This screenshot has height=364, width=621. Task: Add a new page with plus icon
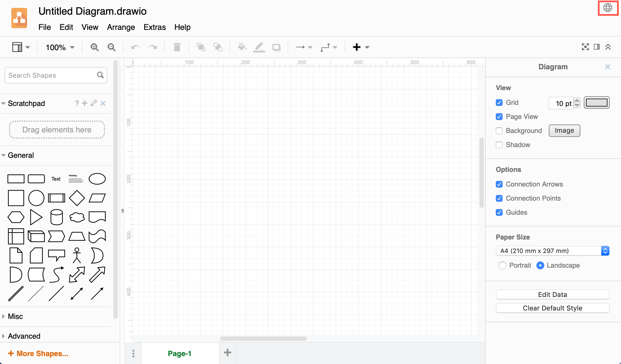[227, 352]
